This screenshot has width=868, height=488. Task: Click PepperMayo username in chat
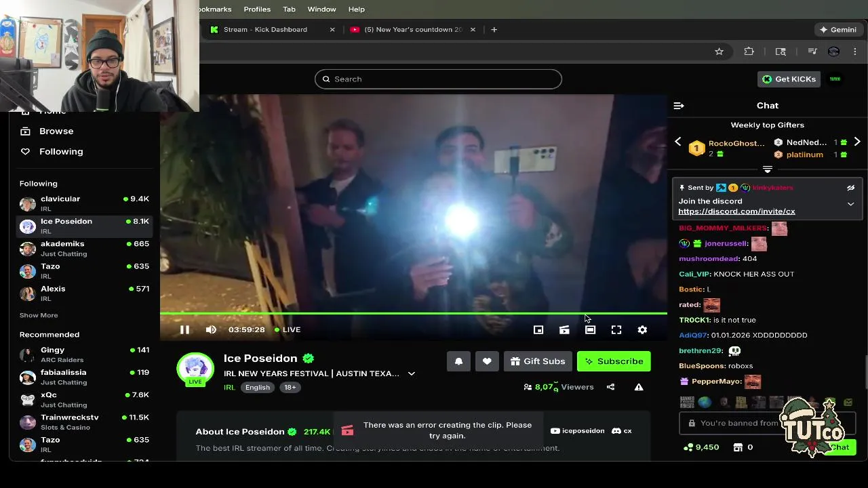tap(716, 382)
